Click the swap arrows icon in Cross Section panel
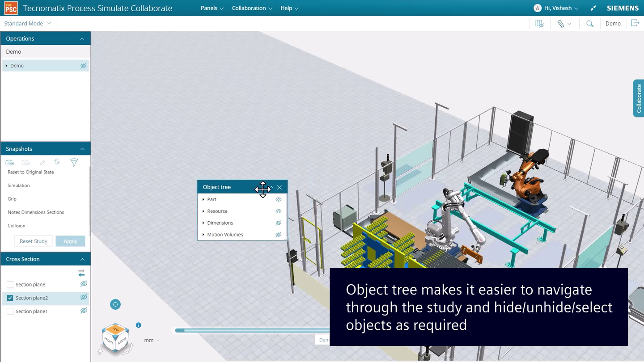 click(x=81, y=272)
